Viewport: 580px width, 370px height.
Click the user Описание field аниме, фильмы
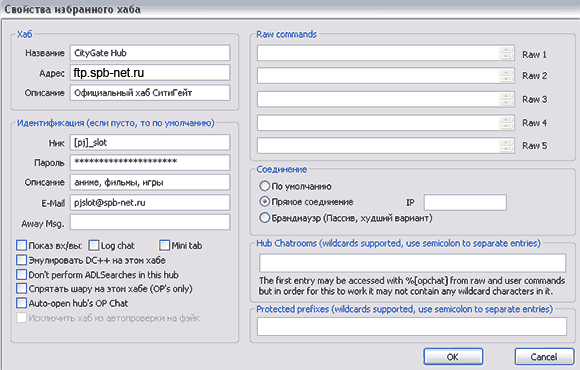150,182
